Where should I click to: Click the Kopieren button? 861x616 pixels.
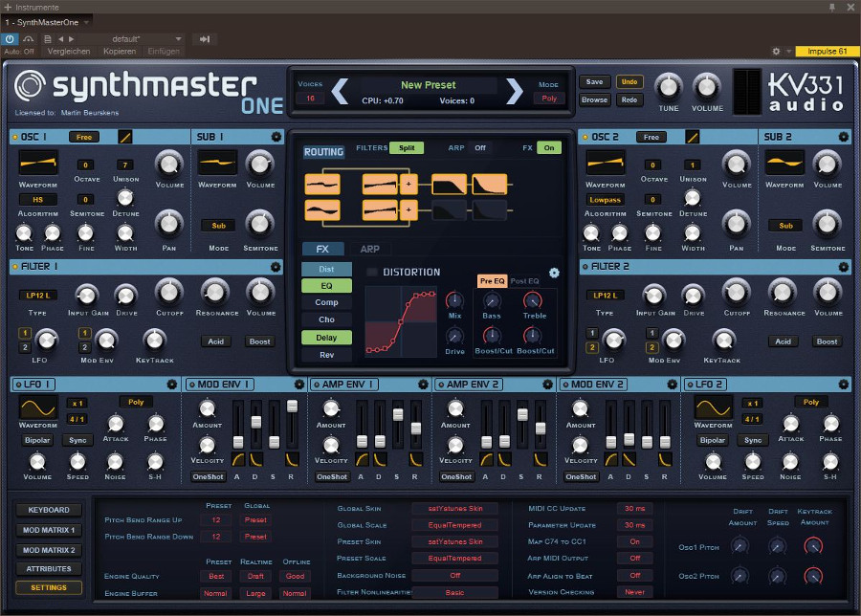120,51
